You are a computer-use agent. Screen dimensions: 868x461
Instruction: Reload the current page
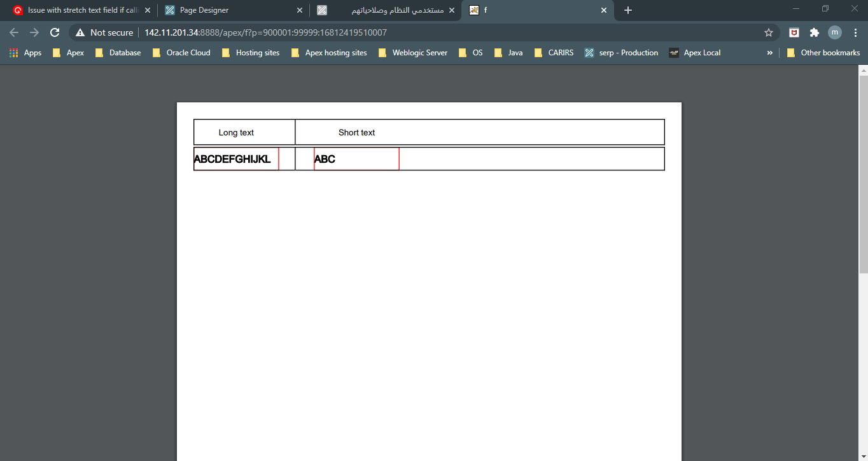[55, 32]
